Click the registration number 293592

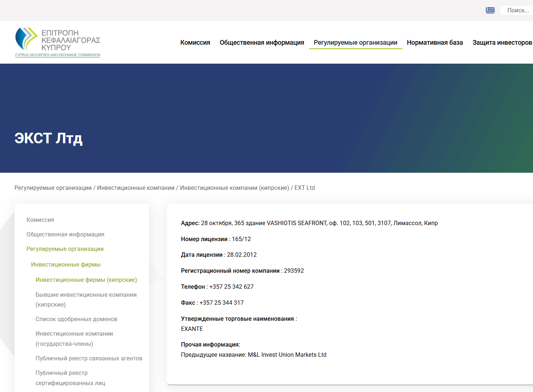coord(294,271)
